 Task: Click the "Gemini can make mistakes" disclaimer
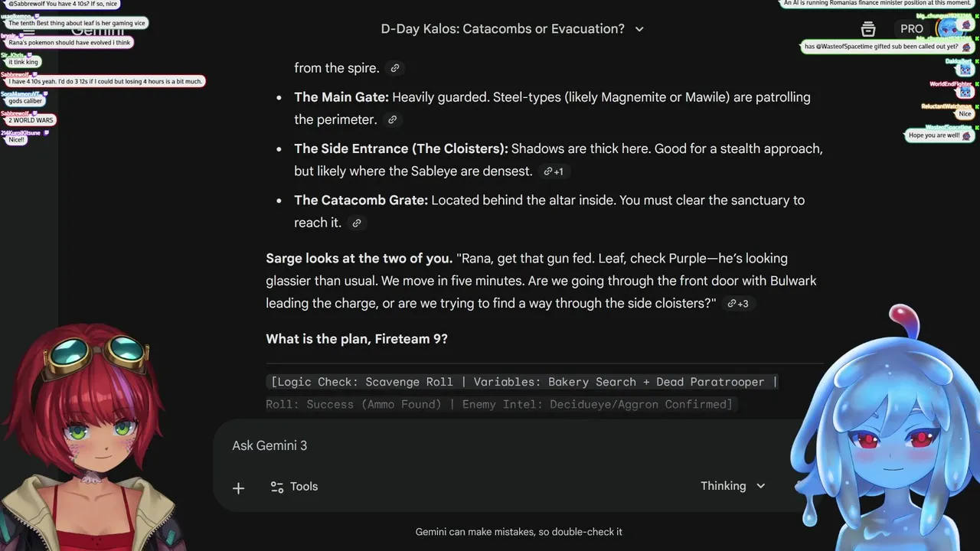[x=518, y=532]
